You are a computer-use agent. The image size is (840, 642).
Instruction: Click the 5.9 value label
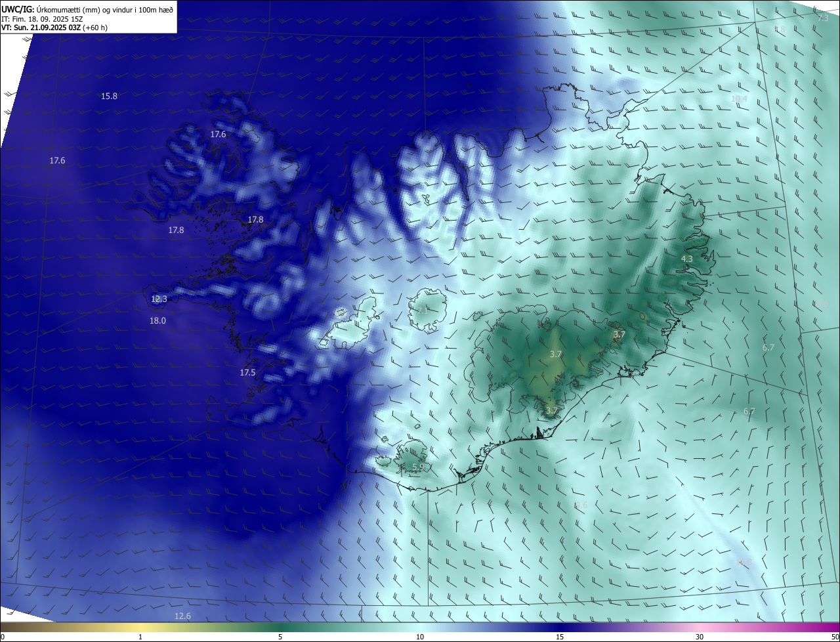pyautogui.click(x=418, y=467)
